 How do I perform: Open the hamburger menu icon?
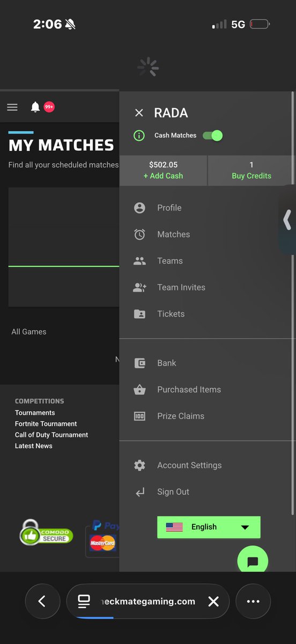pos(12,107)
